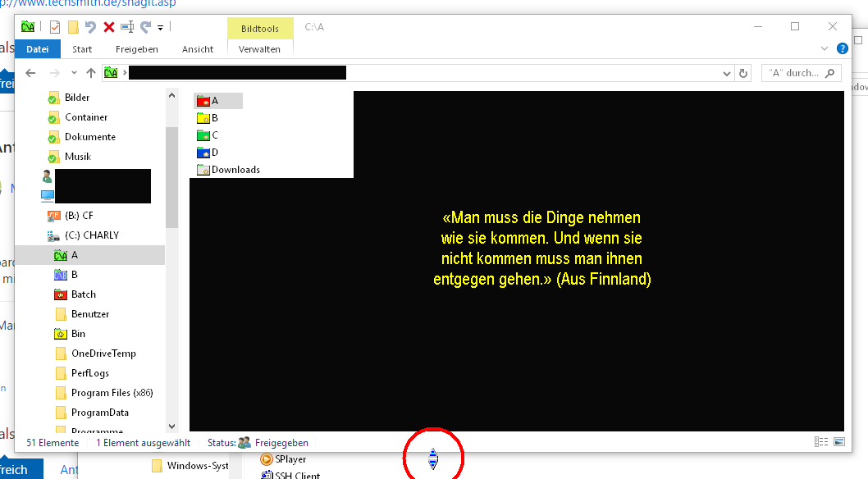Click the red Batch folder icon
This screenshot has width=868, height=479.
[x=61, y=294]
